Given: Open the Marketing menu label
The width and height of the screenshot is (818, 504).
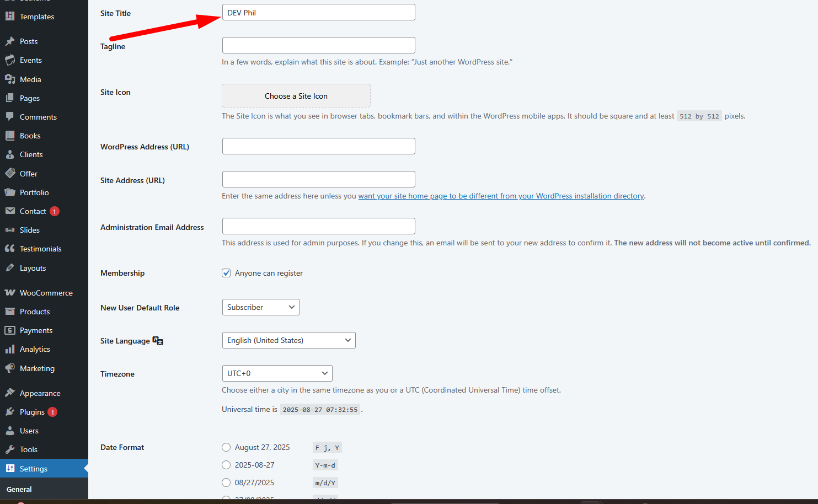Looking at the screenshot, I should point(37,368).
